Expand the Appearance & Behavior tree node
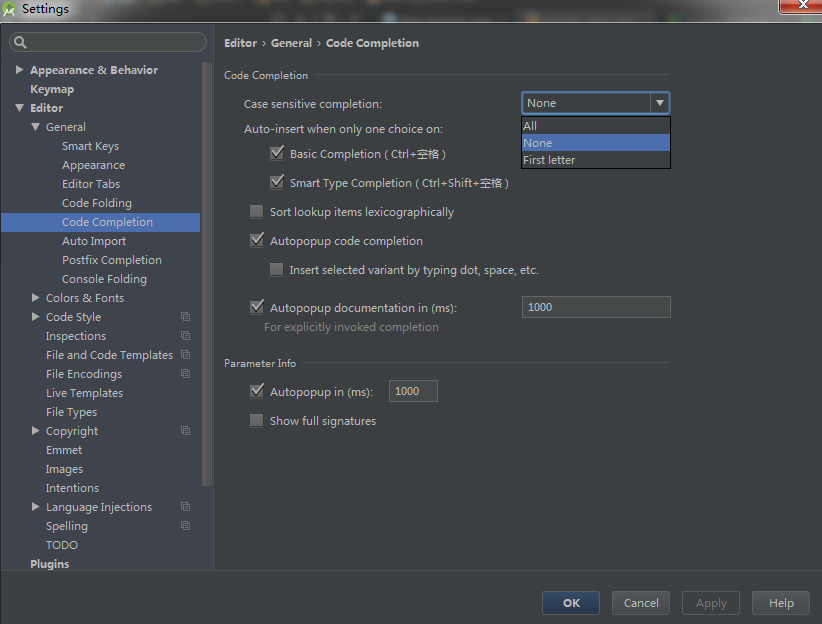 [19, 69]
